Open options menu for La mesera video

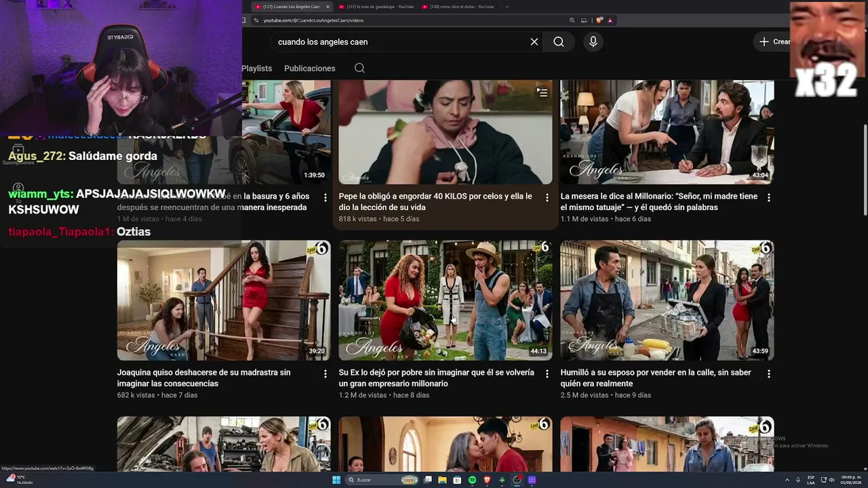click(769, 198)
